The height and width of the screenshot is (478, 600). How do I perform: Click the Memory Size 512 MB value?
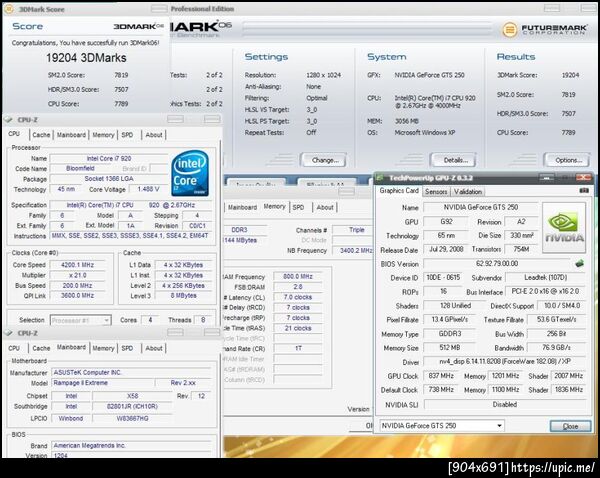[450, 347]
